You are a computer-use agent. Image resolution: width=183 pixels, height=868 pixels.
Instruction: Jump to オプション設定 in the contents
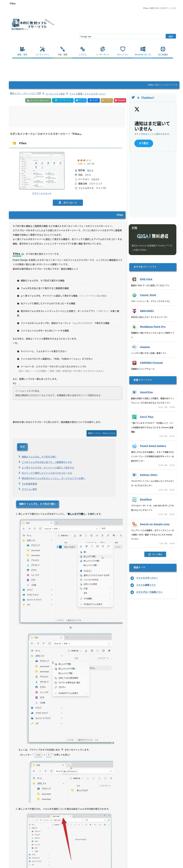[29, 489]
